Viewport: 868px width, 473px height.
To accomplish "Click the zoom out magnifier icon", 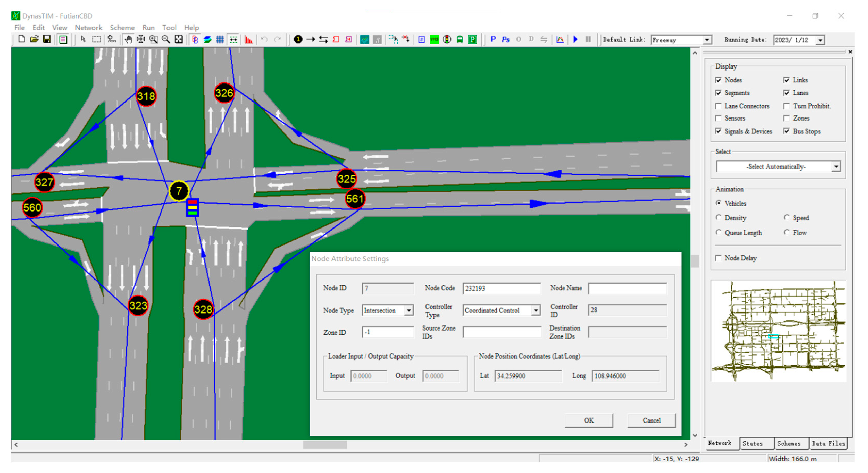I will pos(166,40).
